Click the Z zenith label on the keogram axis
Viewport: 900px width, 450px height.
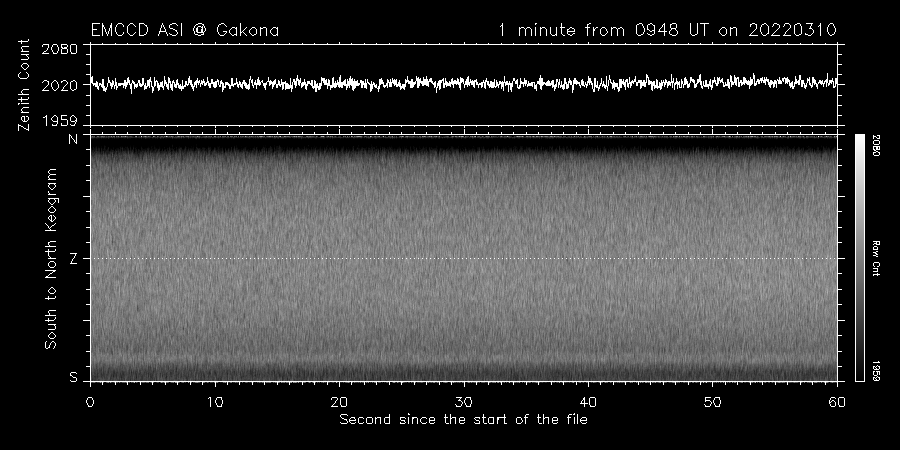click(73, 259)
